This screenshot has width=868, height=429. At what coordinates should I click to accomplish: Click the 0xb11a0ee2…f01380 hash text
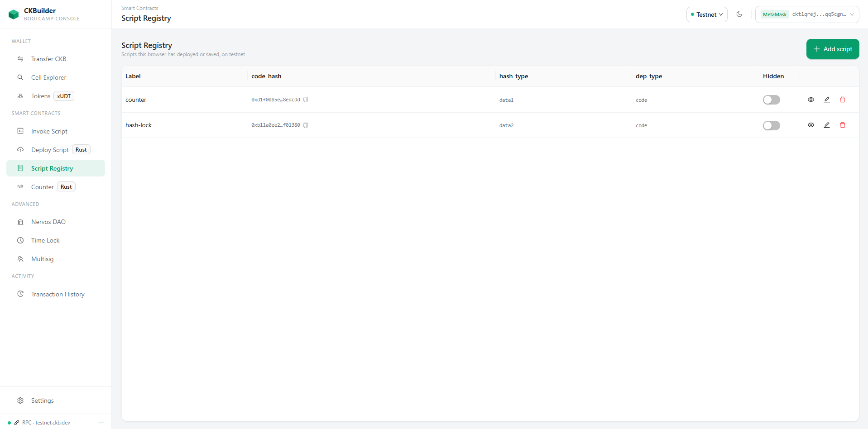click(276, 125)
